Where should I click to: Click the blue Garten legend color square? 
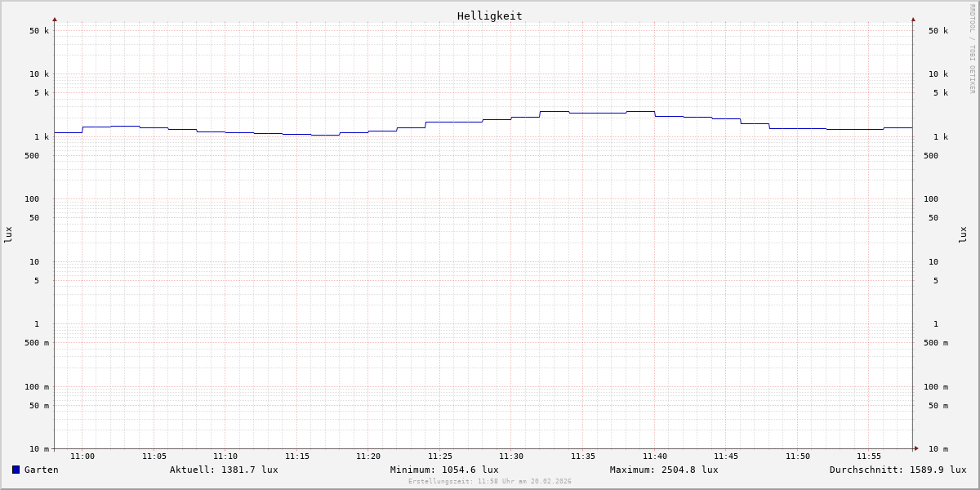[x=16, y=470]
